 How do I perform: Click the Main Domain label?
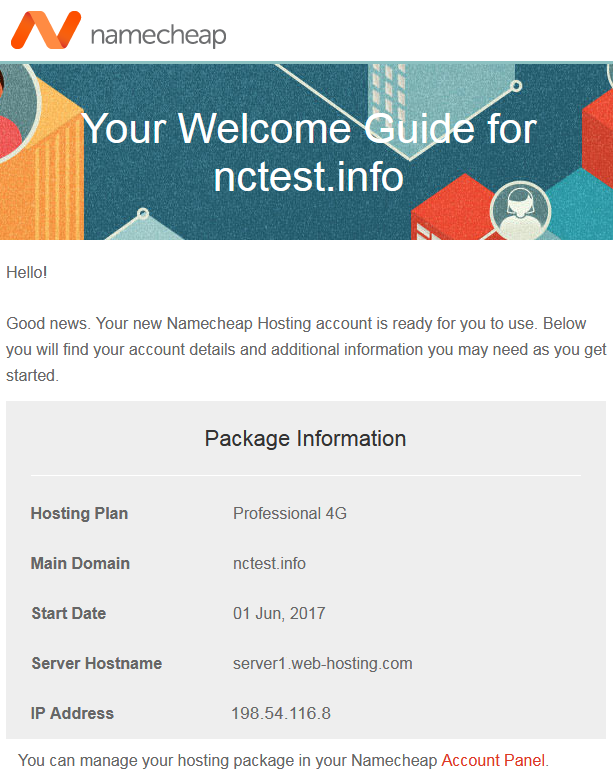[80, 563]
